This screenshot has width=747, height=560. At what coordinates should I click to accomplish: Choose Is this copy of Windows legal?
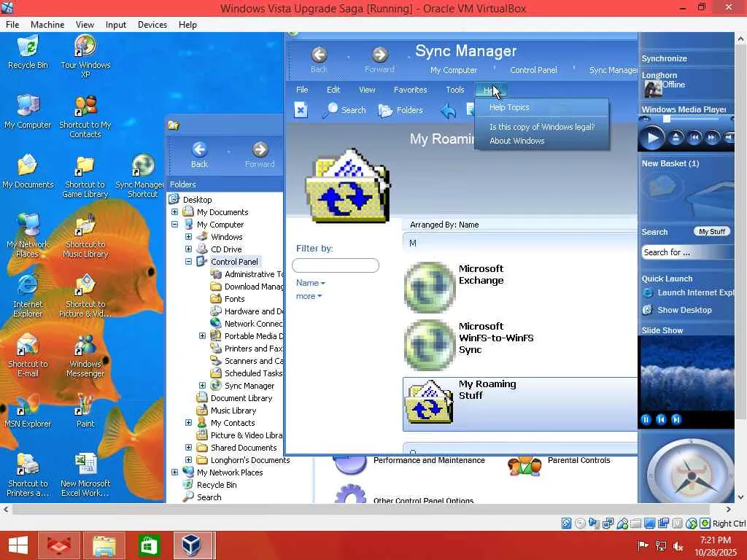pyautogui.click(x=542, y=127)
